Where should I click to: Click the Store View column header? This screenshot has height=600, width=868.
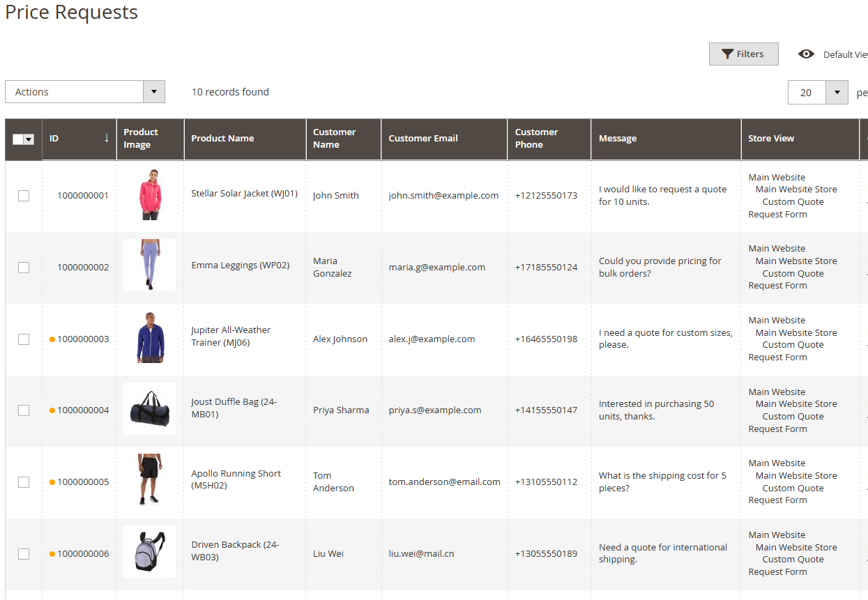click(771, 139)
